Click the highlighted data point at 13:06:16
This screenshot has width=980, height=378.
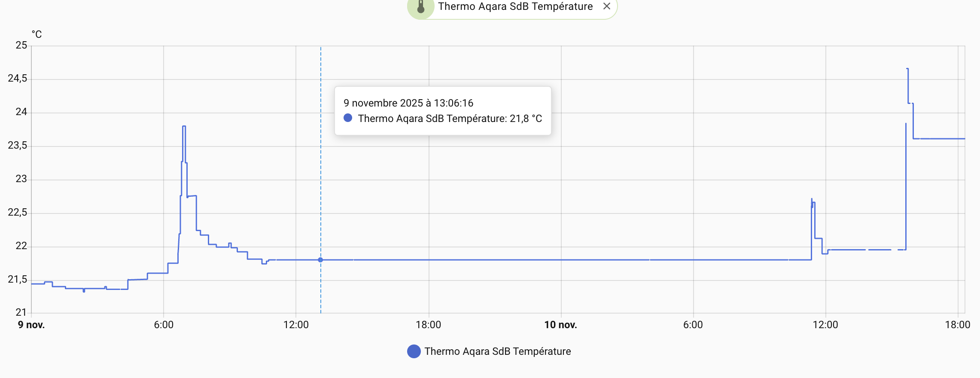320,260
